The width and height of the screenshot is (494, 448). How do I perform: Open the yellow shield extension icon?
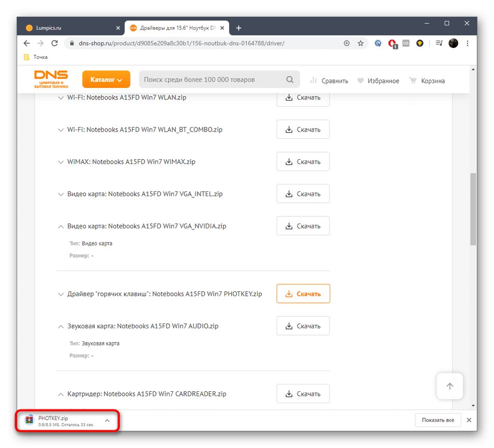[x=420, y=43]
